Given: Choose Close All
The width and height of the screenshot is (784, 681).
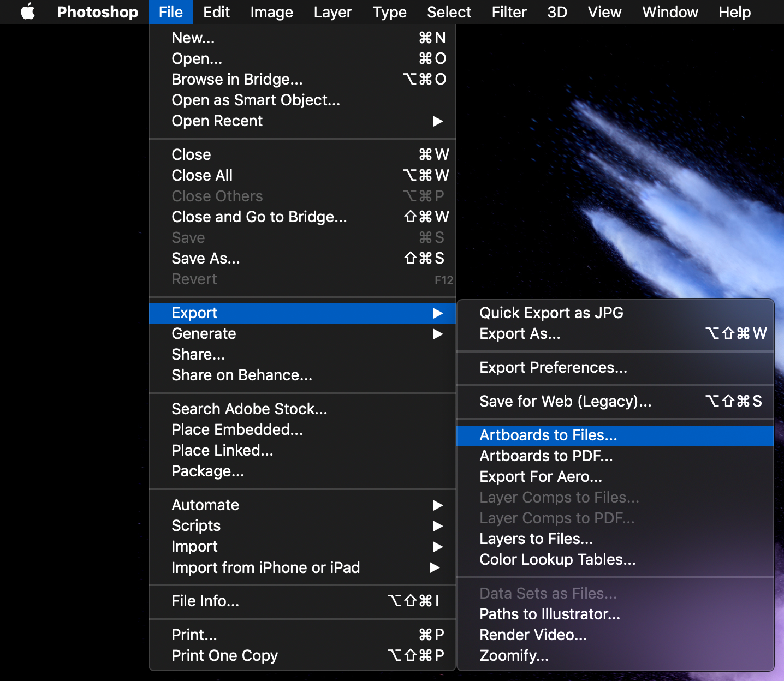Looking at the screenshot, I should coord(302,175).
